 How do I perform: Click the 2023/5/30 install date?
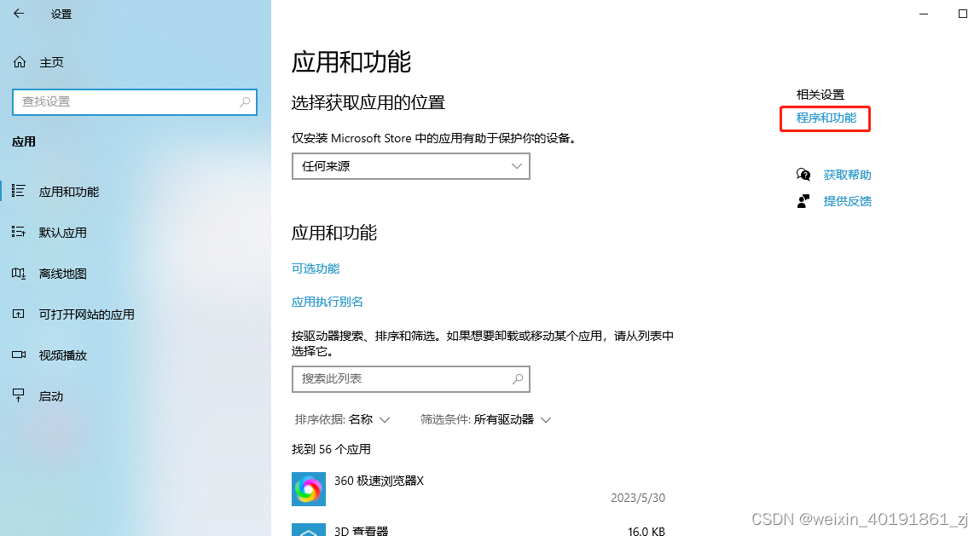point(637,498)
